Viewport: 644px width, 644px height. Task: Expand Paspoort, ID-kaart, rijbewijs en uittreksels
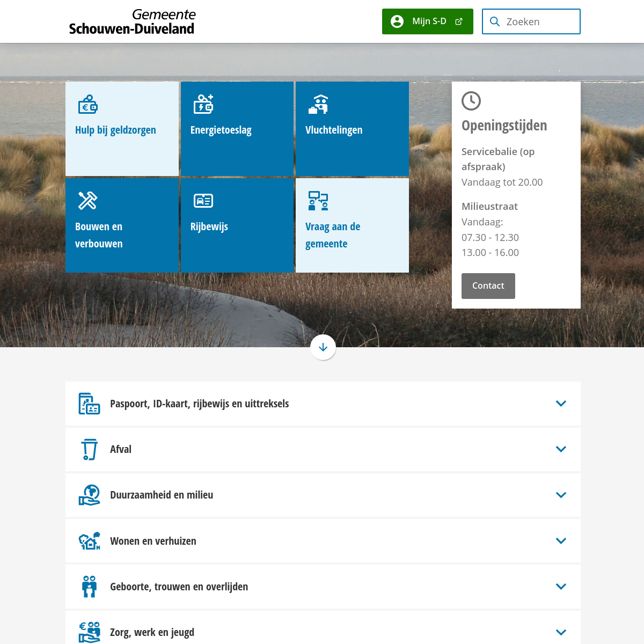click(x=323, y=404)
